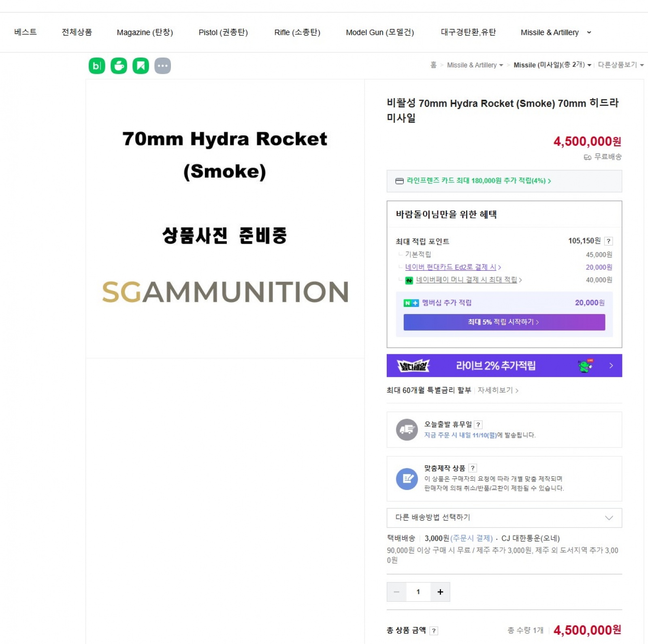Click the Keep bookmark share icon
This screenshot has width=648, height=644.
141,66
